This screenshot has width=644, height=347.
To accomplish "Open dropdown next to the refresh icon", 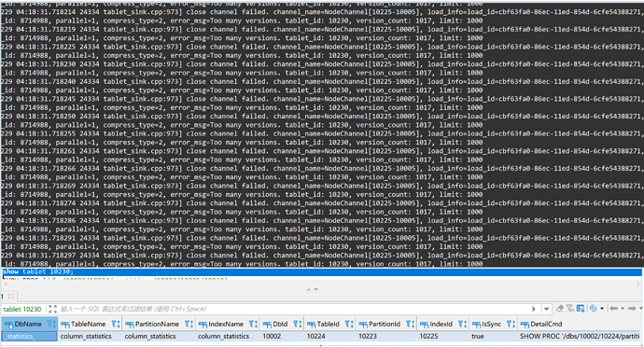I will click(602, 309).
